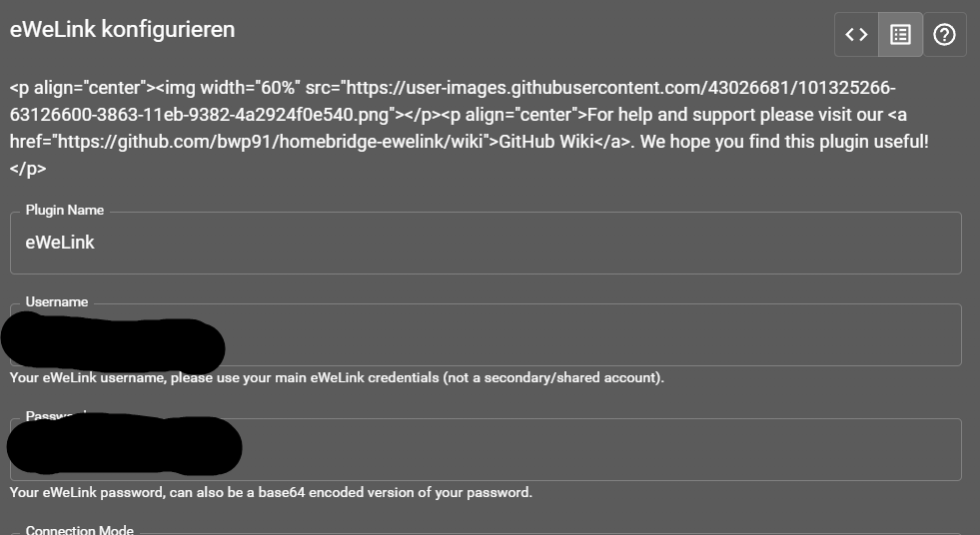
Task: Open the Connection Mode dropdown
Action: click(486, 532)
